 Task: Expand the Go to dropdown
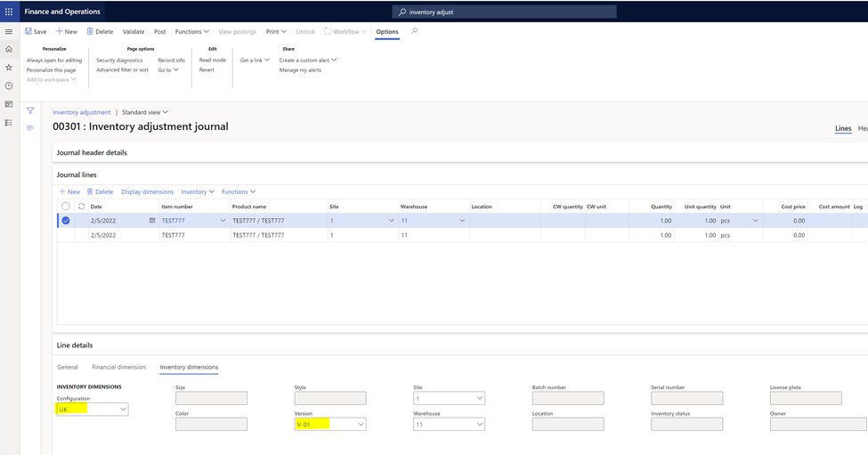pyautogui.click(x=168, y=70)
